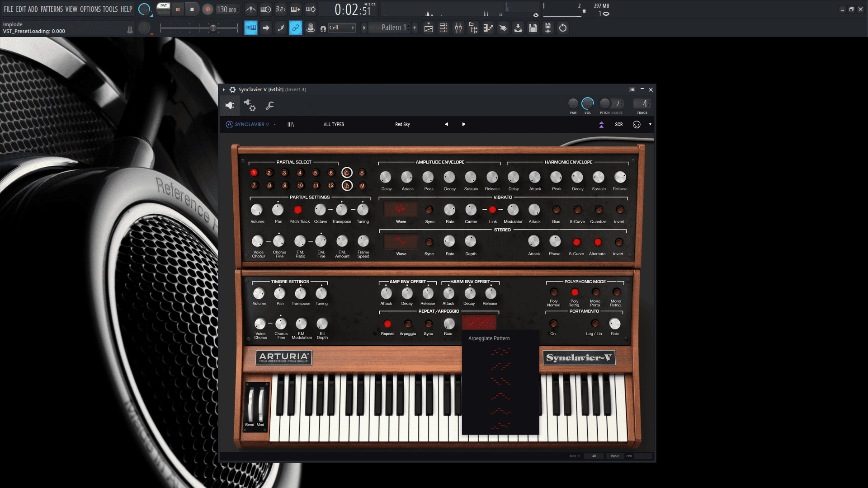Viewport: 868px width, 488px height.
Task: Open the Red Sky preset name list
Action: [402, 124]
